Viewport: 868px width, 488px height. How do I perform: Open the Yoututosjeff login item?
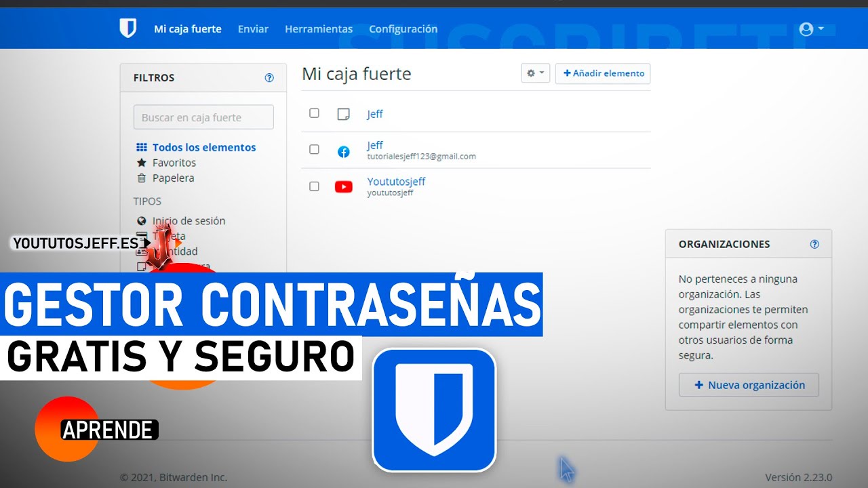tap(397, 182)
